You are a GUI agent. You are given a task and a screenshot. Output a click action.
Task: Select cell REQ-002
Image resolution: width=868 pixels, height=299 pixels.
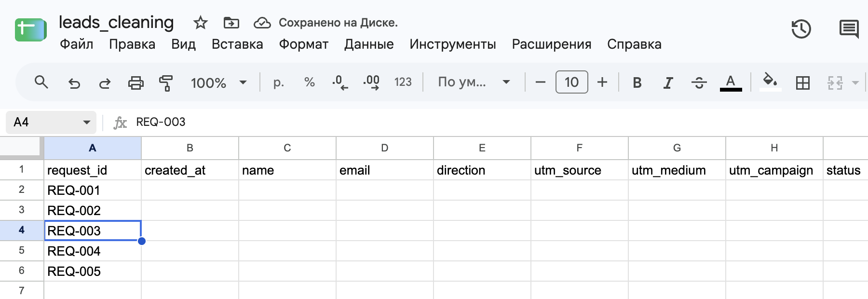(93, 211)
